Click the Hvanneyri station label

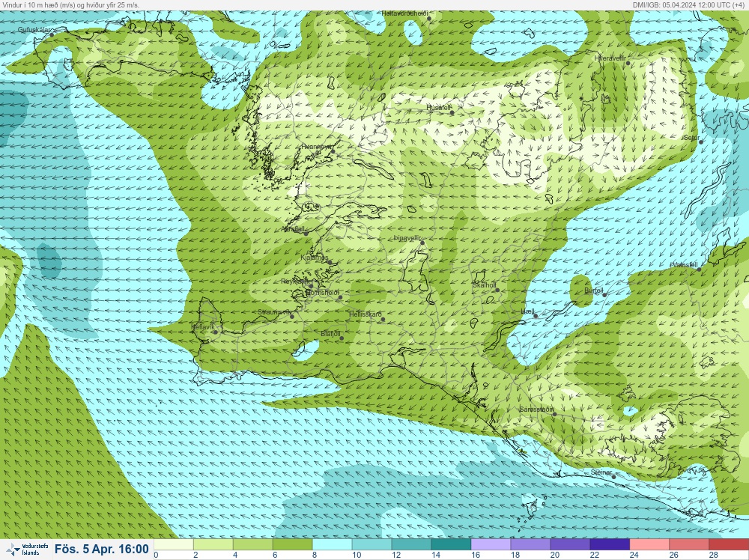click(x=316, y=147)
